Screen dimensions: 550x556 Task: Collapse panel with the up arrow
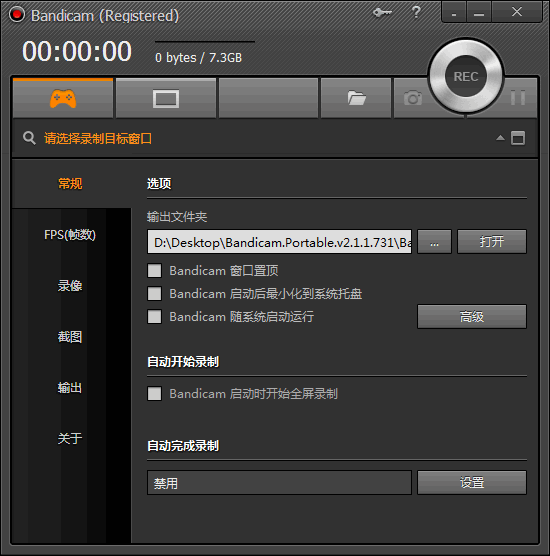point(500,138)
